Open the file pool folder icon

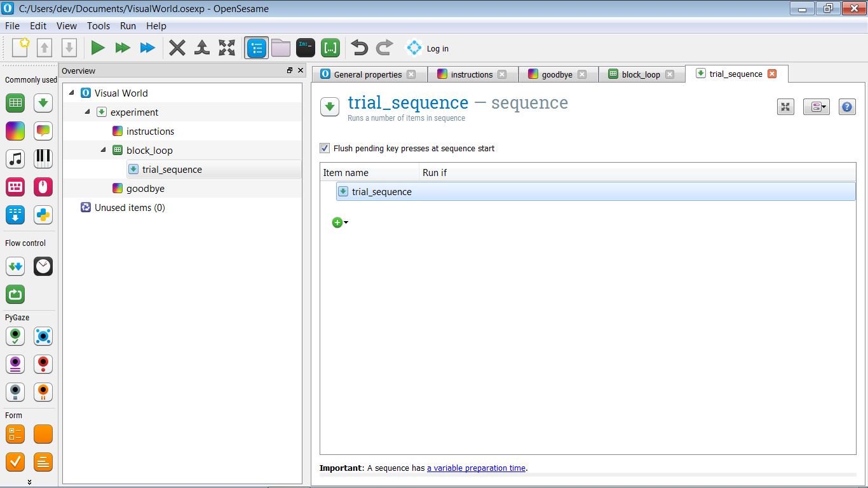tap(281, 48)
